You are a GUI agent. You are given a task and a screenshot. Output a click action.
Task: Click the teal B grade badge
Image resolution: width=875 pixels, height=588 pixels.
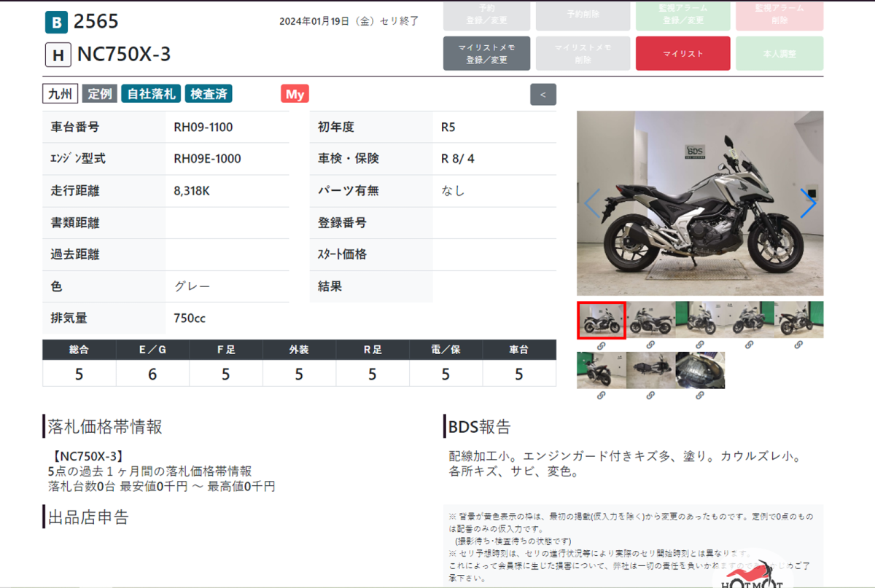[56, 22]
